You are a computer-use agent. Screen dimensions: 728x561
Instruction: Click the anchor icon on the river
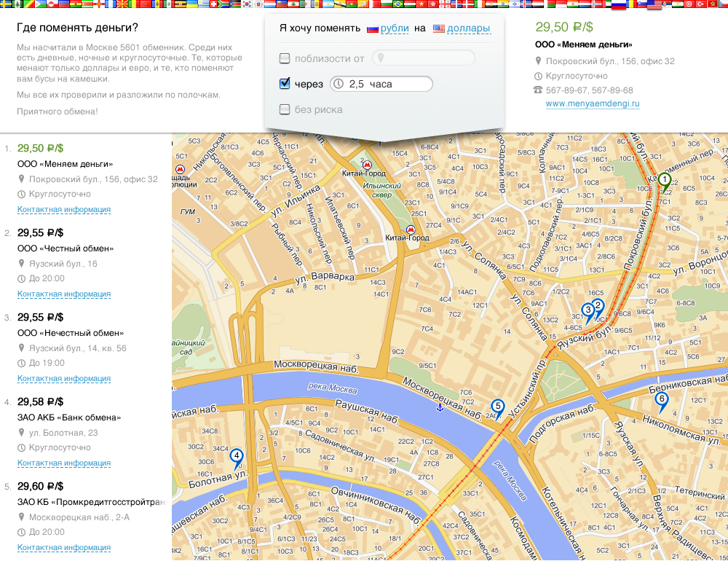point(439,408)
